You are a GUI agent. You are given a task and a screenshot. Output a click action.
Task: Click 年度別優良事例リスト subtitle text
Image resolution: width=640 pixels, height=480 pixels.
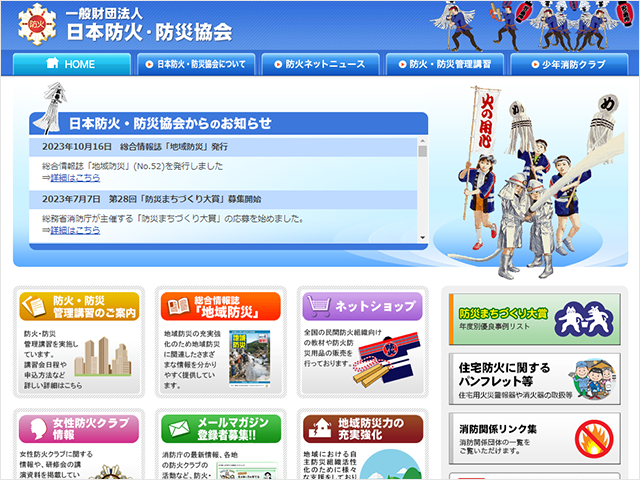pyautogui.click(x=494, y=327)
